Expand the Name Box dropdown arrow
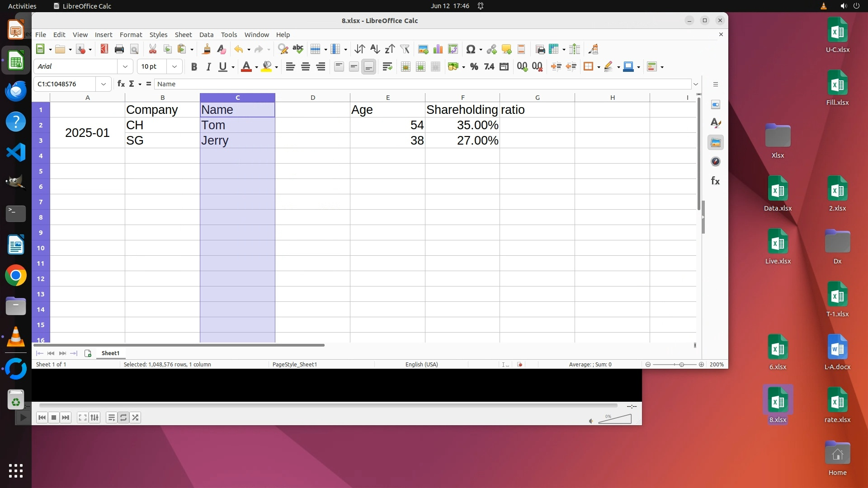The image size is (868, 488). (104, 84)
